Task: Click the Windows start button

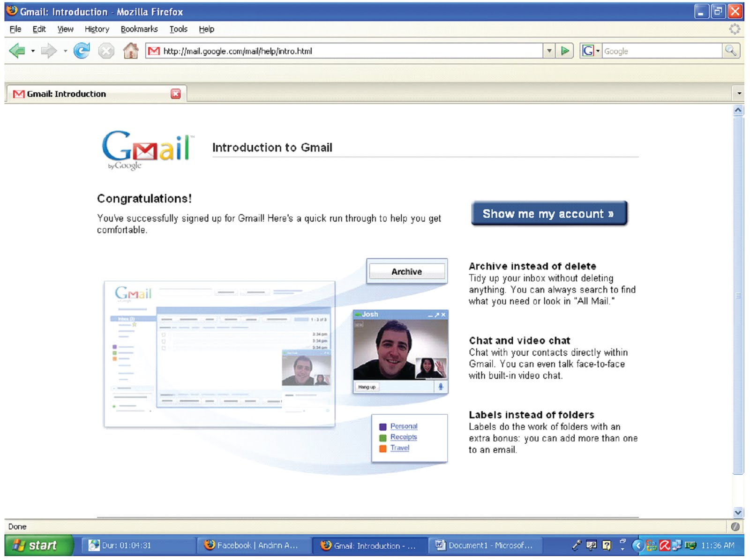Action: coord(39,545)
